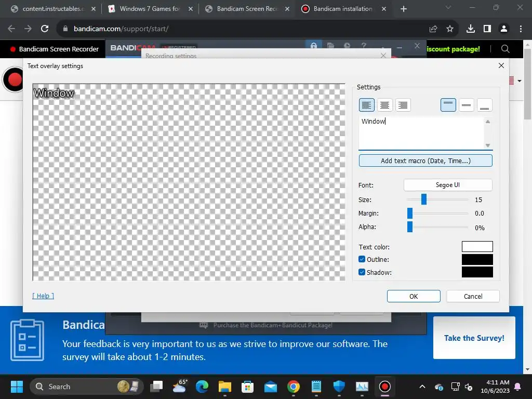Open the Segoe UI font selector

[x=448, y=185]
